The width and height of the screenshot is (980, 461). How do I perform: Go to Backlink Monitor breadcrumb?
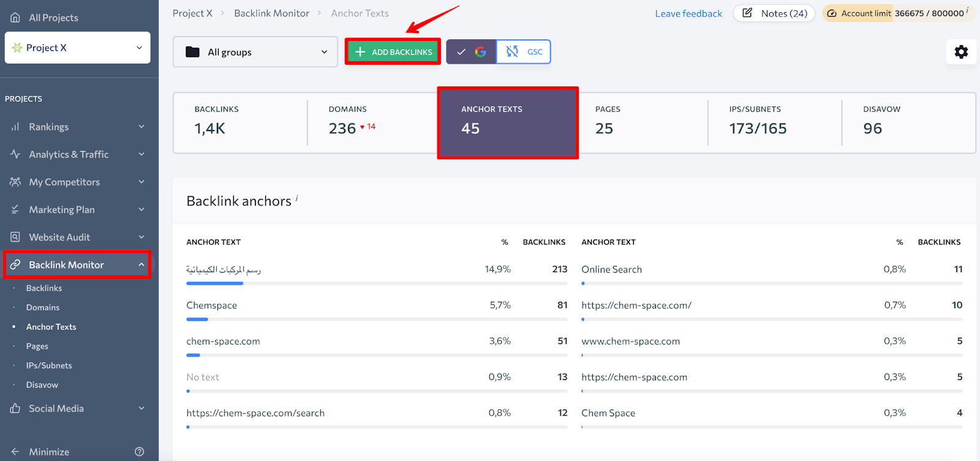(x=271, y=13)
